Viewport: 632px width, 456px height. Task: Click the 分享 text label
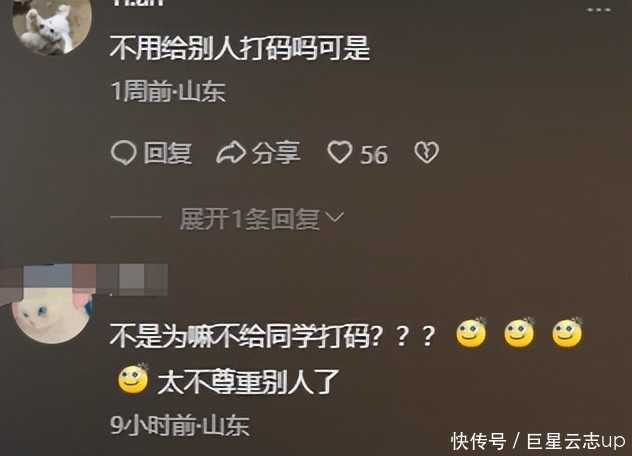[276, 153]
